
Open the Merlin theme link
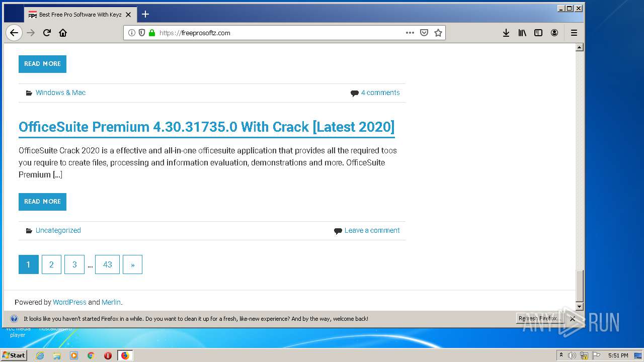tap(111, 302)
